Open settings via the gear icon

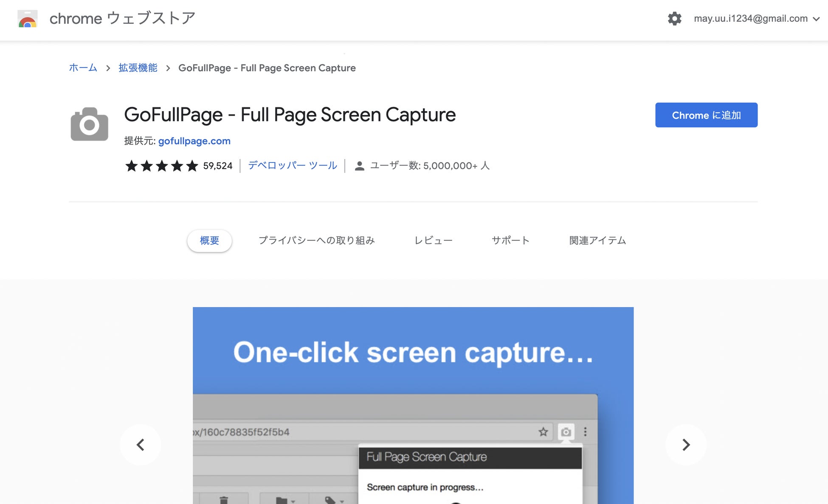[674, 19]
